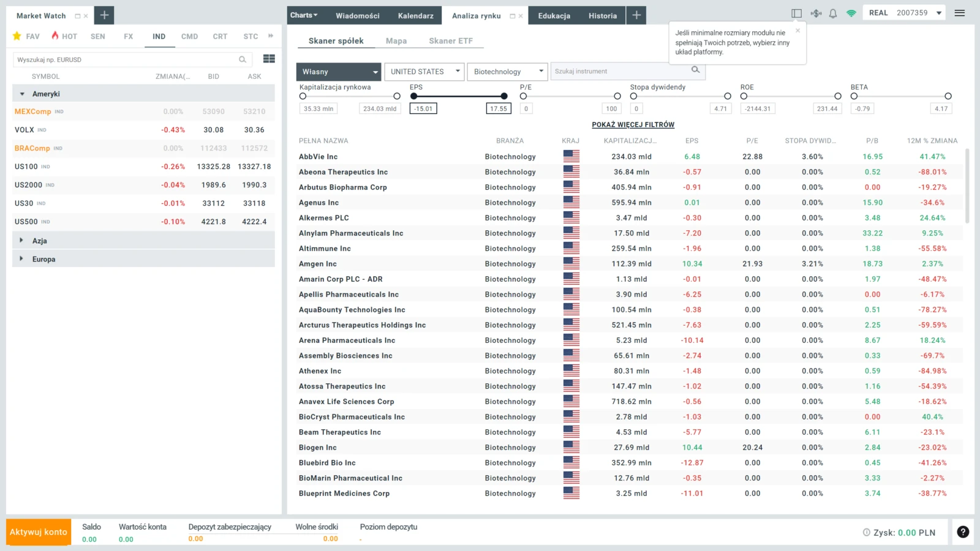Open the help question mark icon
Viewport: 980px width, 551px height.
click(963, 532)
